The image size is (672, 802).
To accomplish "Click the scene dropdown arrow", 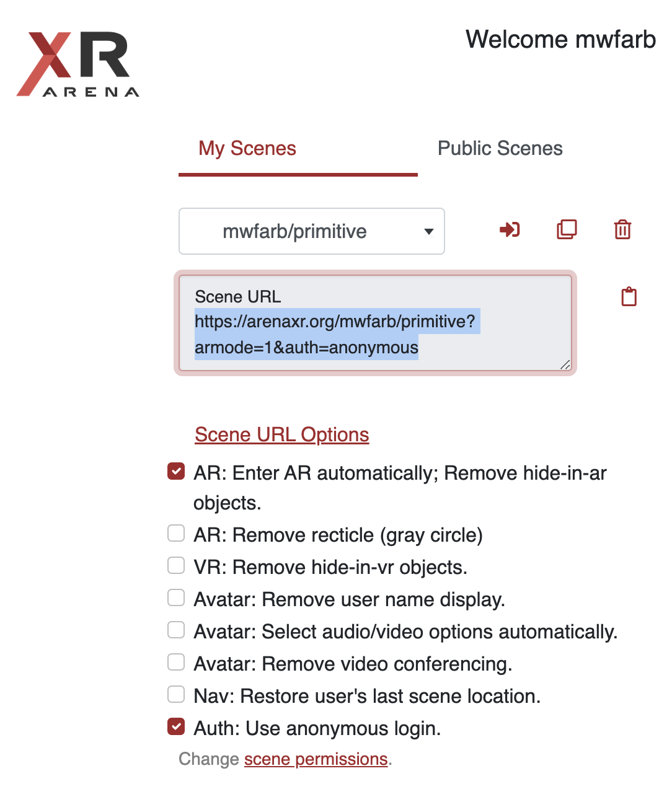I will [x=428, y=232].
